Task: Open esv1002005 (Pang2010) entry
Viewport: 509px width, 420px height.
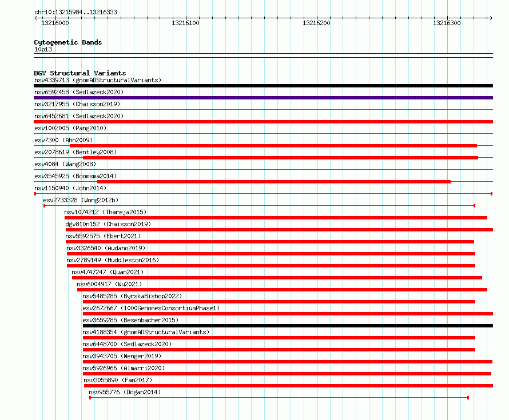Action: (70, 128)
